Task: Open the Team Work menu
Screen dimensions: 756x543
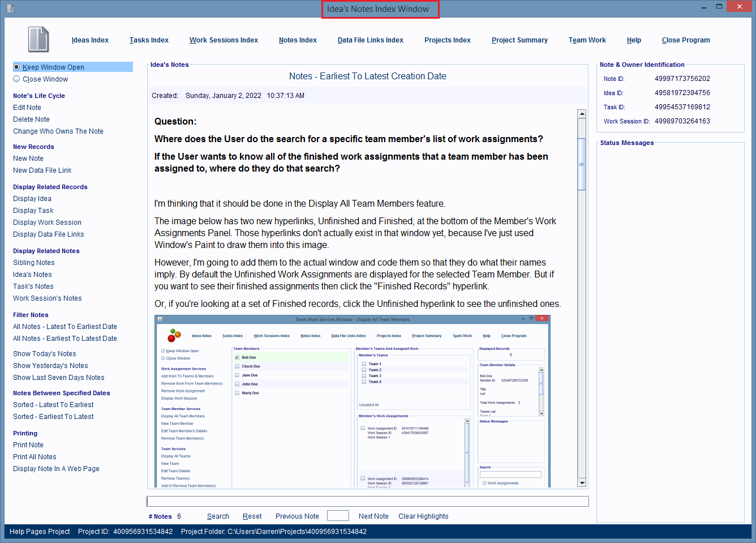Action: tap(587, 40)
